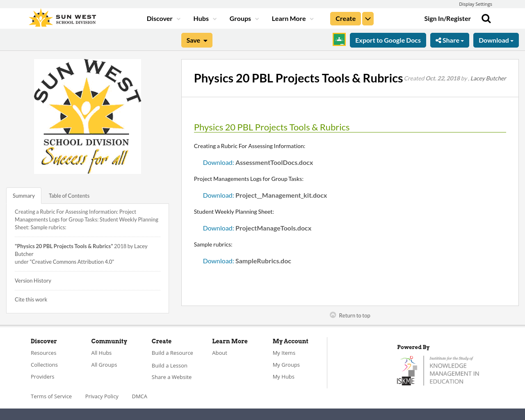Screen dimensions: 525x420
Task: Click the resource thumbnail image
Action: pos(87,116)
